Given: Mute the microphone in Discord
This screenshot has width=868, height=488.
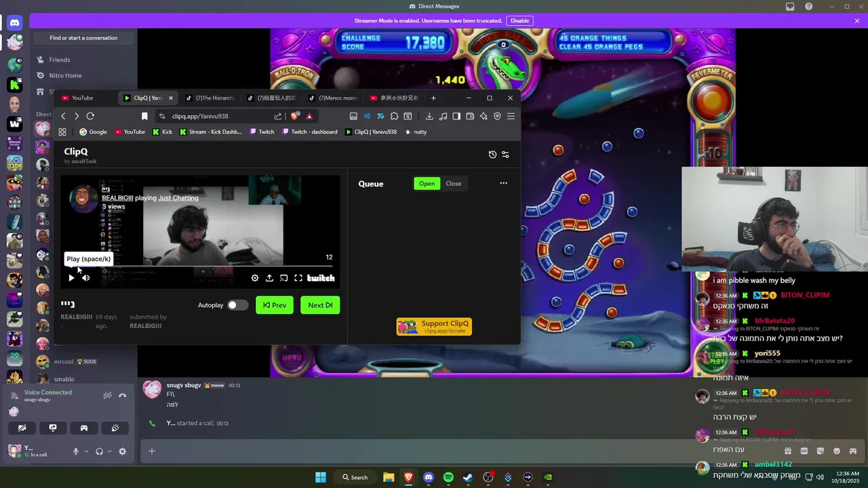Looking at the screenshot, I should [x=76, y=451].
